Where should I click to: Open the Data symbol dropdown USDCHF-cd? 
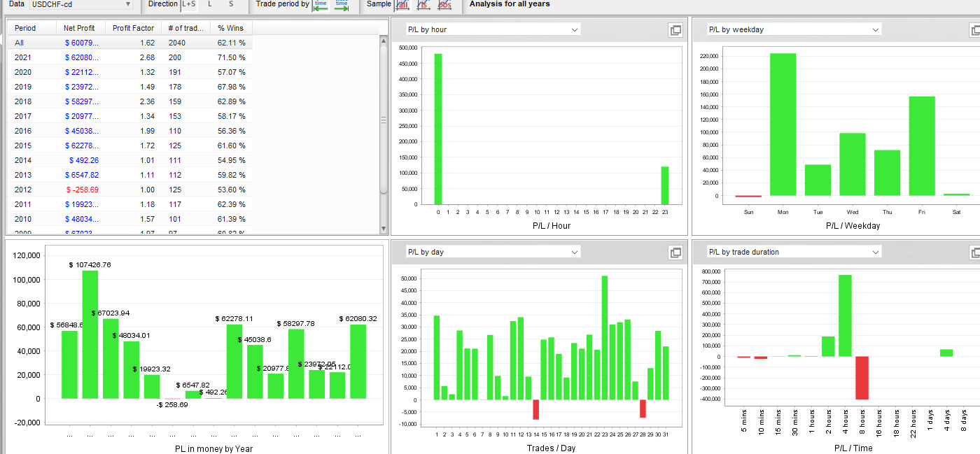coord(81,4)
